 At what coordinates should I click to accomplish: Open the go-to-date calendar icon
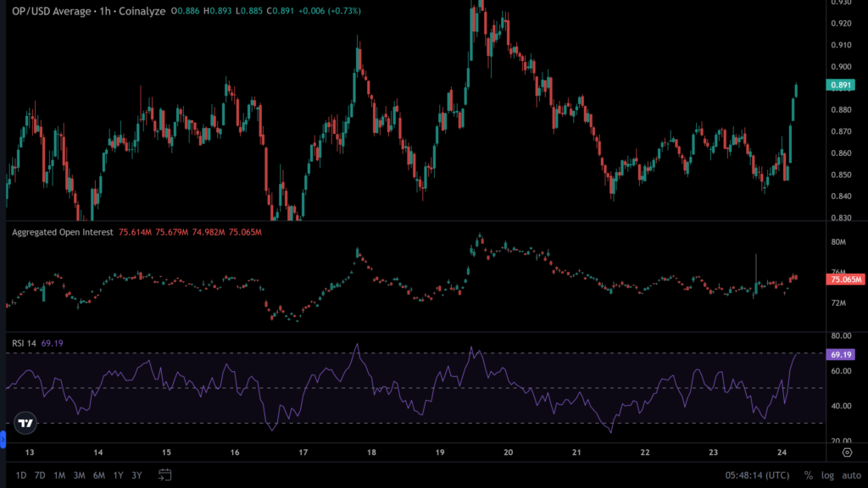point(165,474)
